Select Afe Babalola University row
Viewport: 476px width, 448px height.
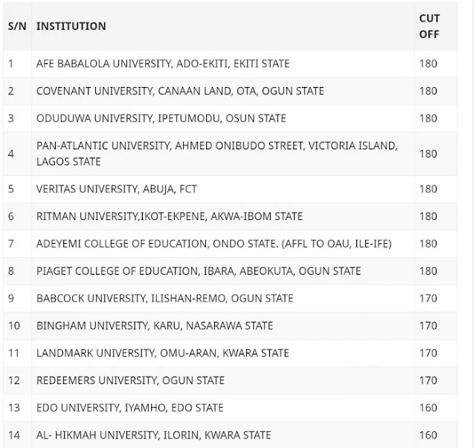coord(163,64)
